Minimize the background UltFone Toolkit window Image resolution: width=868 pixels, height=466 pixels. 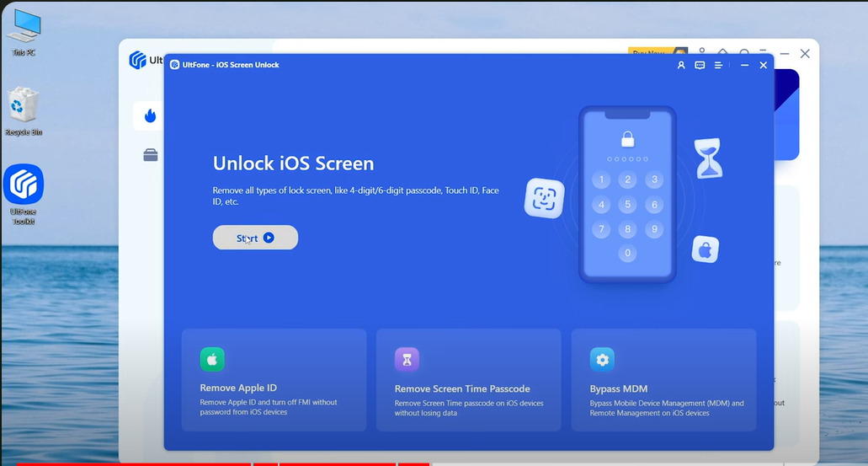pos(785,54)
